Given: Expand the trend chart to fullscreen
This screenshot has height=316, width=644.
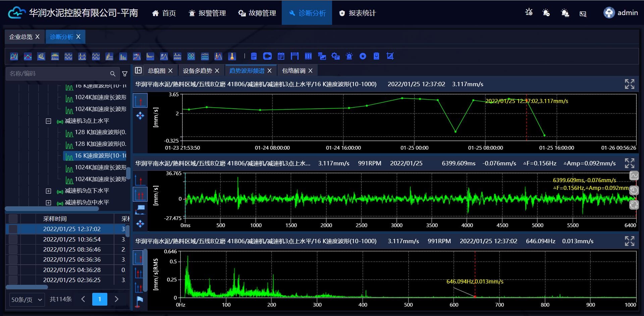Looking at the screenshot, I should click(x=629, y=84).
